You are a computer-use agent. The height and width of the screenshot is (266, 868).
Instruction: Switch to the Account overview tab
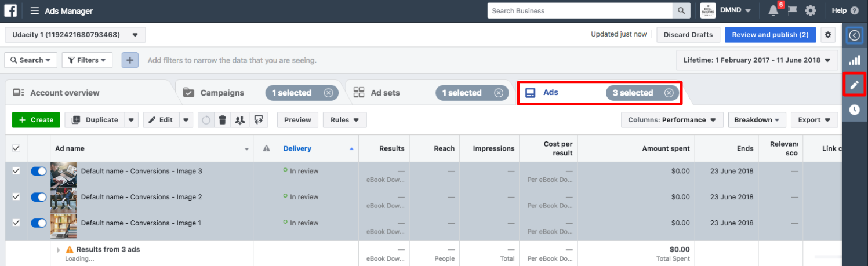(x=64, y=93)
